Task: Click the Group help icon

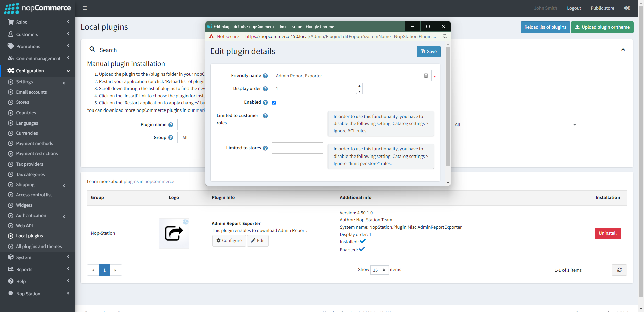Action: pos(171,138)
